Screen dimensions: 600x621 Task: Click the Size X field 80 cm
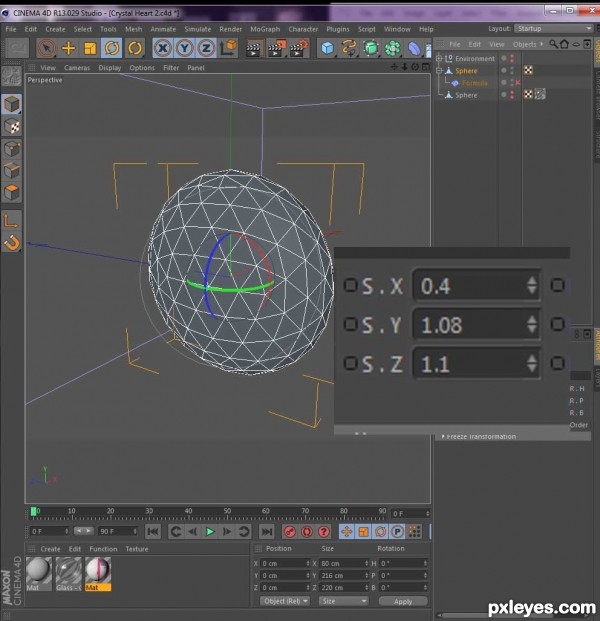(x=343, y=564)
